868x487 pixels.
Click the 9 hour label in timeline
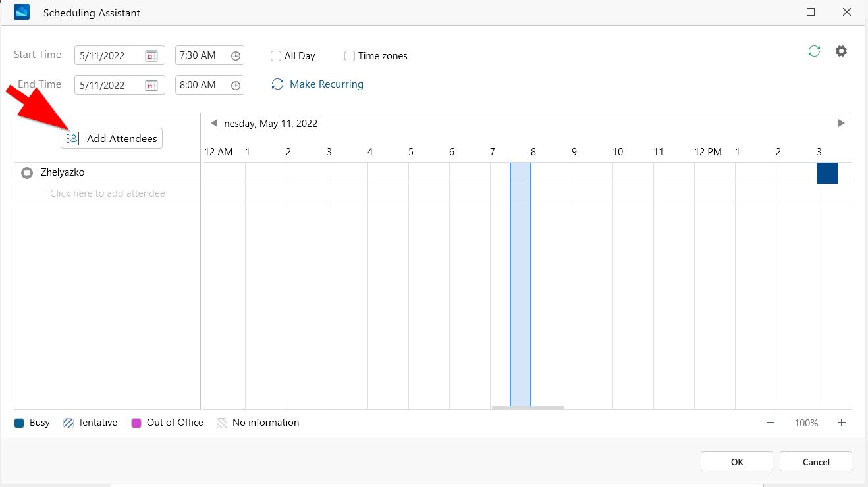point(574,152)
